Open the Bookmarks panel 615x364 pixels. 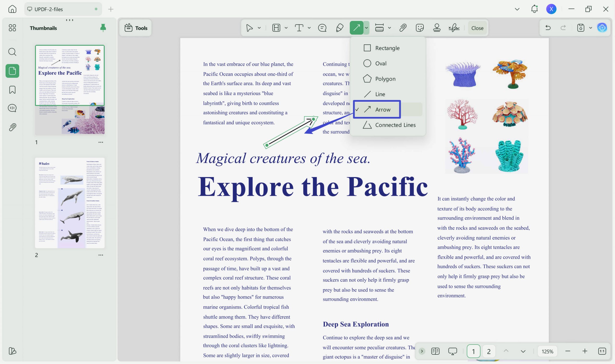pyautogui.click(x=12, y=90)
